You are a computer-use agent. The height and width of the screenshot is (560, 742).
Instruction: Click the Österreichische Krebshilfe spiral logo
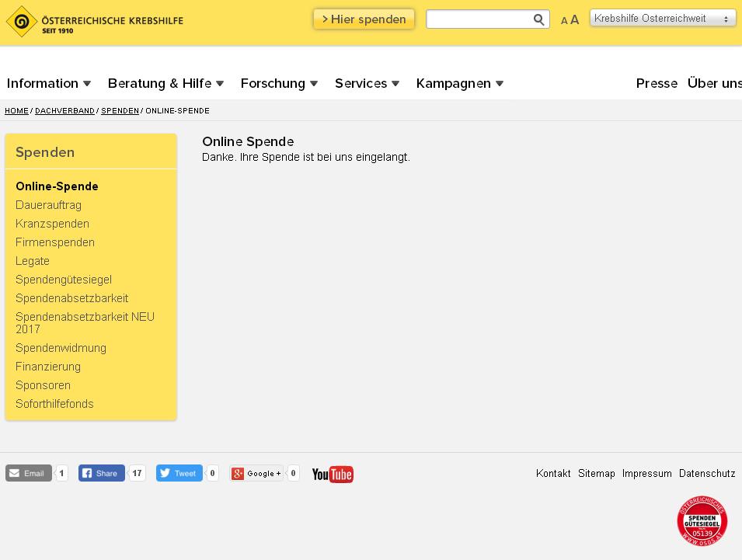21,21
